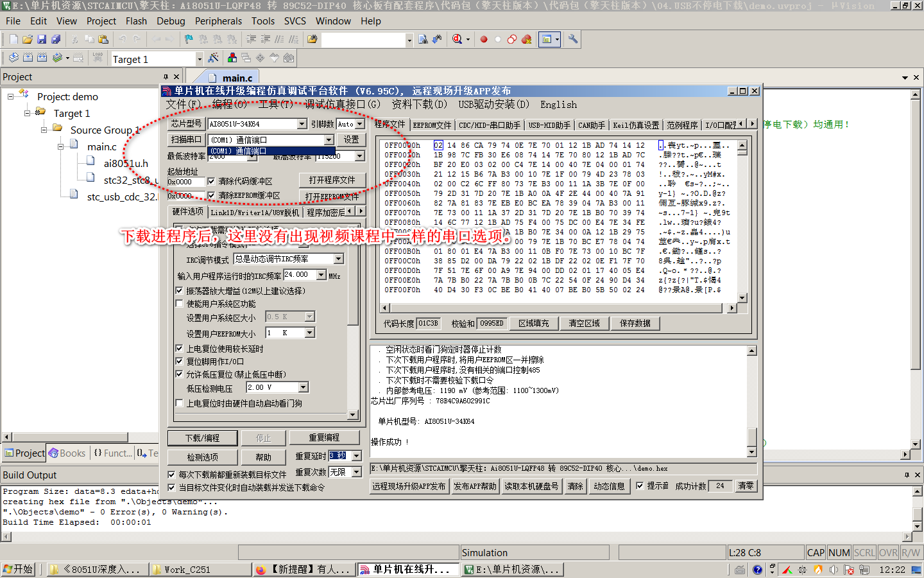
Task: Click the volume icon in system tray
Action: (834, 570)
